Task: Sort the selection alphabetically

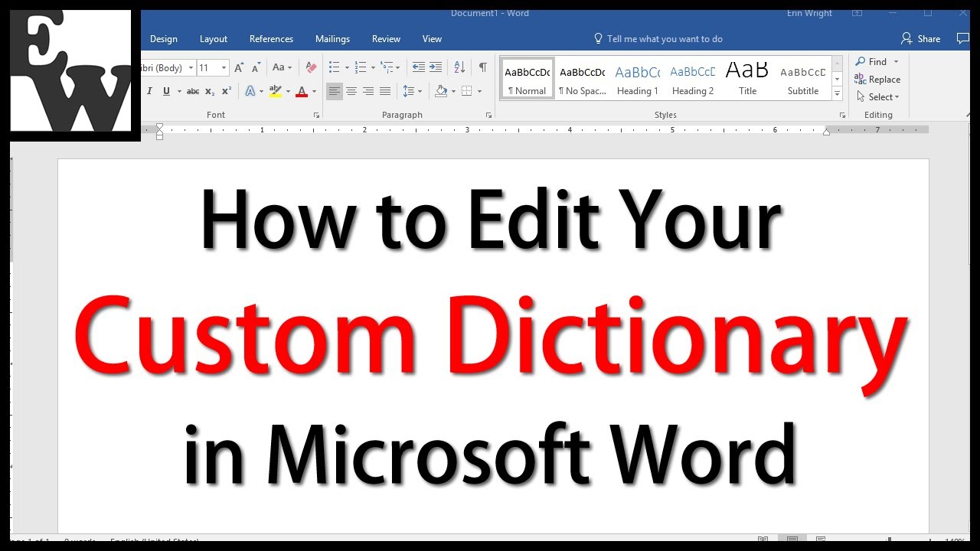Action: (x=459, y=67)
